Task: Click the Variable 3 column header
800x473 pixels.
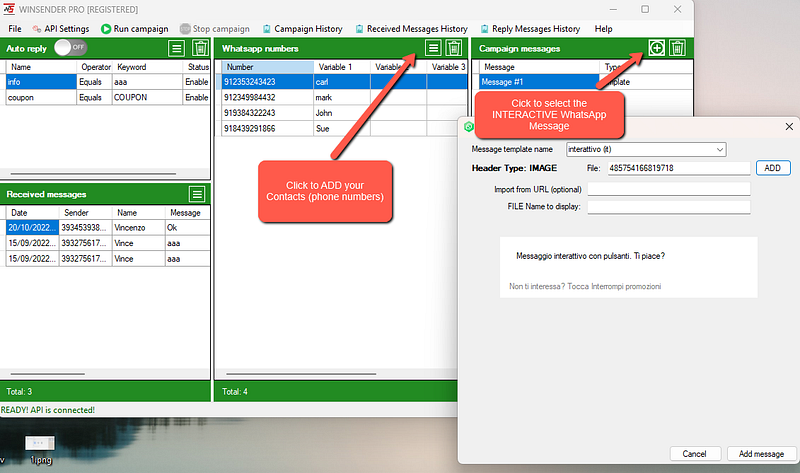Action: click(447, 67)
